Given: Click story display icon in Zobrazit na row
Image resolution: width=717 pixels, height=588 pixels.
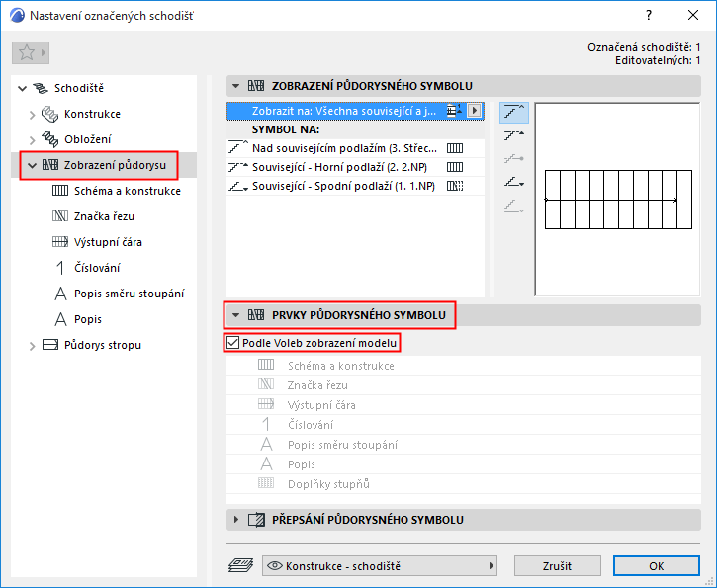Looking at the screenshot, I should point(454,111).
